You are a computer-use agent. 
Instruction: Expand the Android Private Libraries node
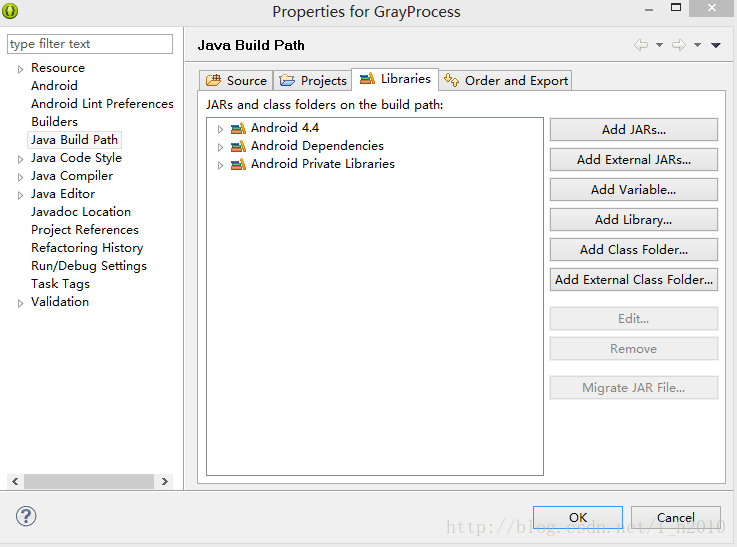click(220, 165)
